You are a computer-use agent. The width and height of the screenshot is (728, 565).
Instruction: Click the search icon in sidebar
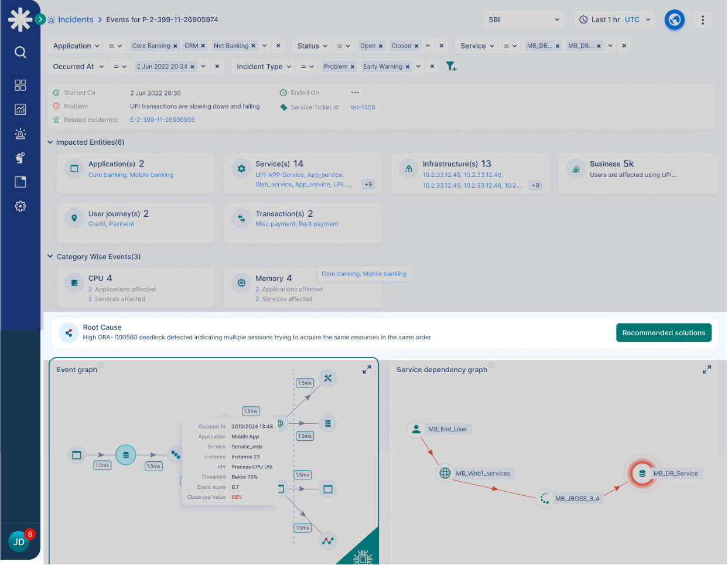pyautogui.click(x=20, y=53)
